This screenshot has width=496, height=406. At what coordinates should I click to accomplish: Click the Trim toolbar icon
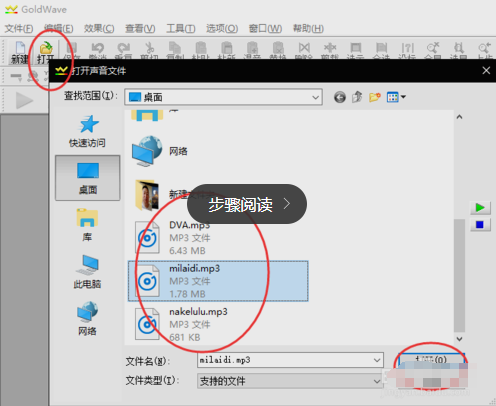click(x=330, y=50)
